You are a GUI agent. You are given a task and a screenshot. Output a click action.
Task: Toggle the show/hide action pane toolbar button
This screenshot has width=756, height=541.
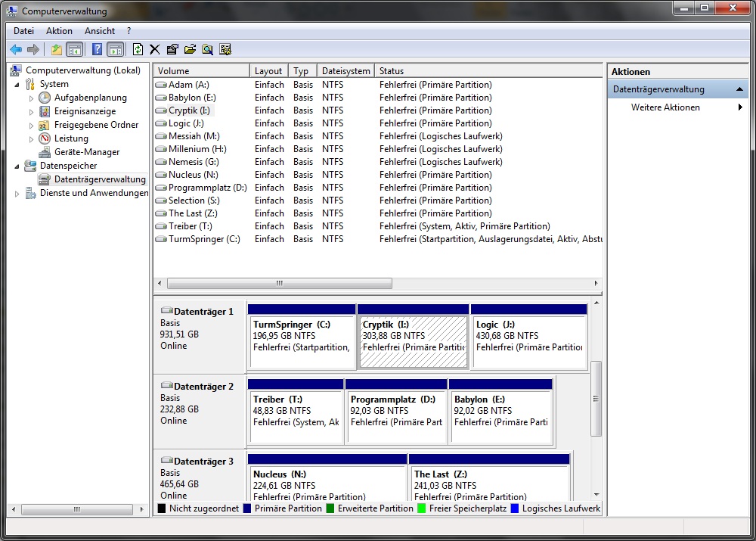115,49
